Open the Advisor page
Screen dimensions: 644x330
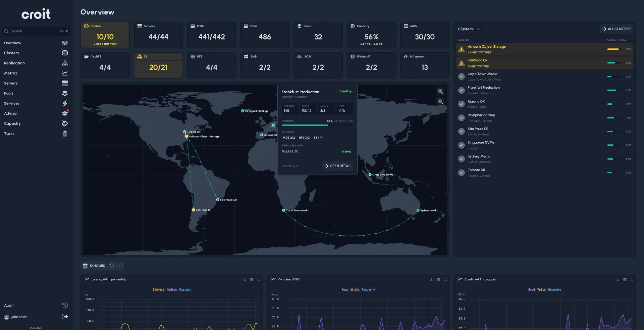point(36,113)
